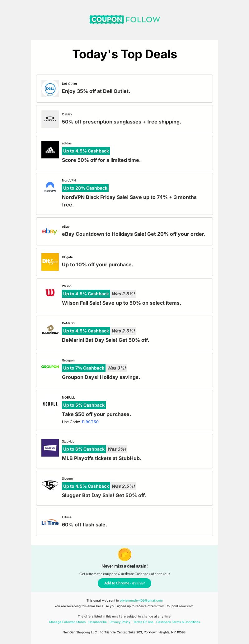The image size is (249, 644).
Task: Open Cashback Terms & Conditions link
Action: pyautogui.click(x=178, y=622)
